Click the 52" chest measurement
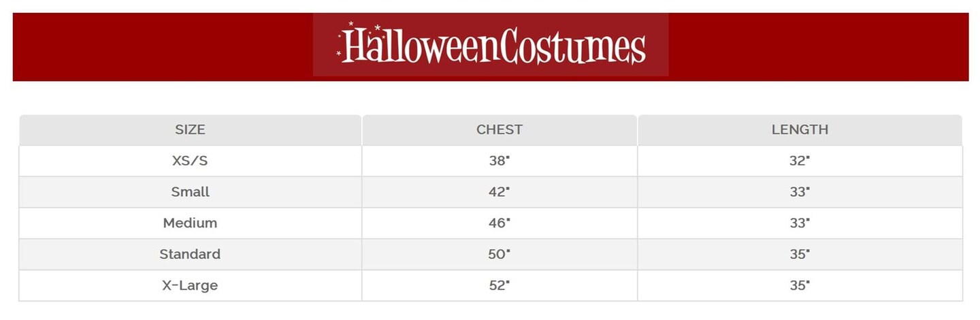The height and width of the screenshot is (320, 980). [x=499, y=285]
